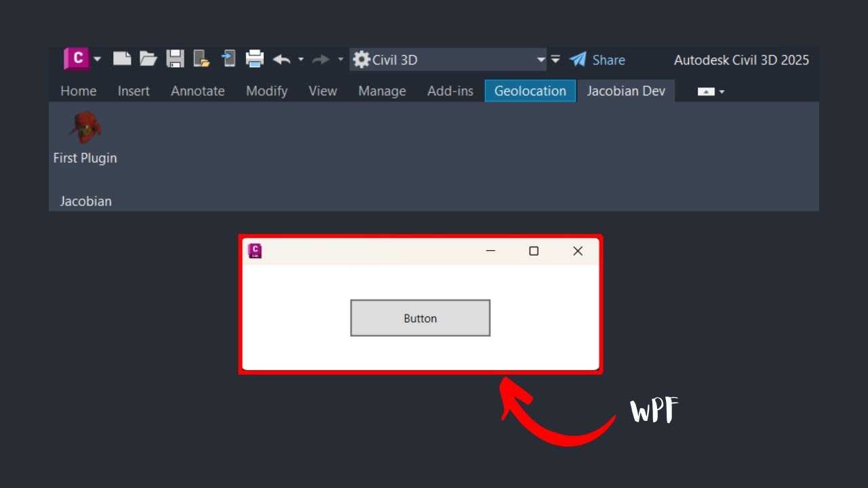Expand ribbon minimize options arrow
Viewport: 868px width, 488px height.
[722, 91]
